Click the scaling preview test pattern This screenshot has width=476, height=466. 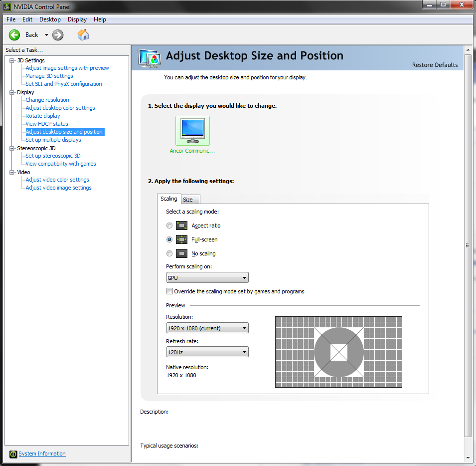pyautogui.click(x=338, y=352)
